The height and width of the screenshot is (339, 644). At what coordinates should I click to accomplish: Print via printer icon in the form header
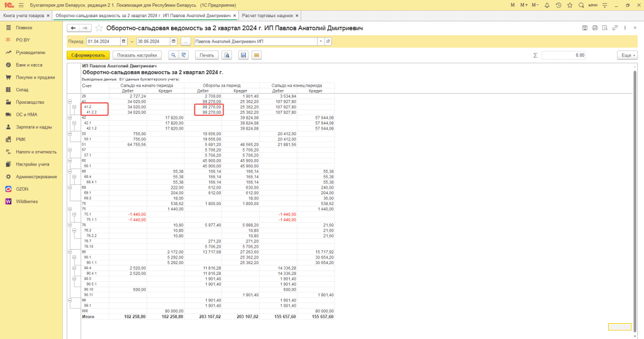595,28
